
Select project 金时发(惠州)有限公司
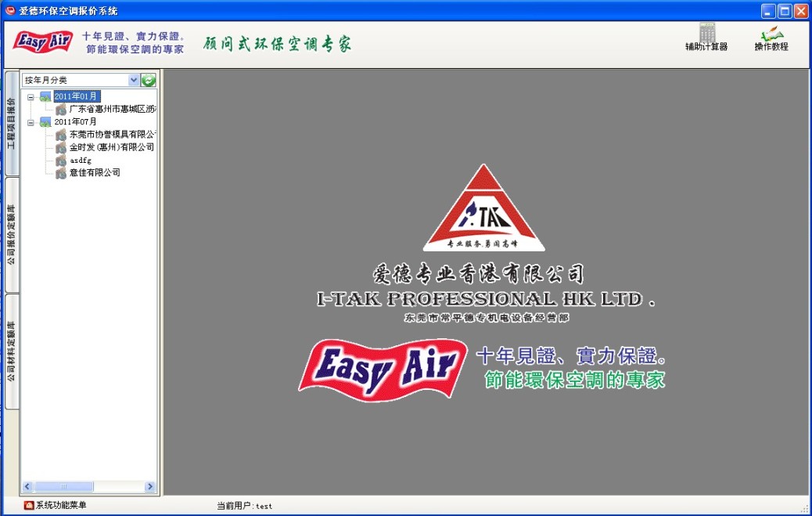tap(112, 147)
